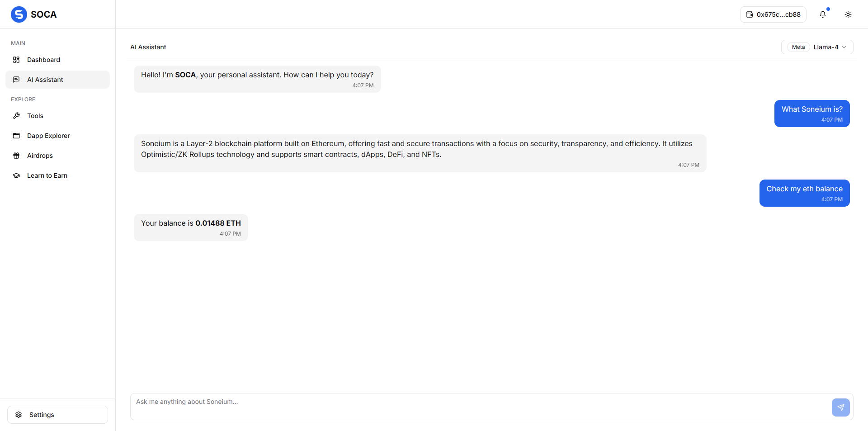868x431 pixels.
Task: Click the Airdrops gift icon
Action: pos(16,156)
